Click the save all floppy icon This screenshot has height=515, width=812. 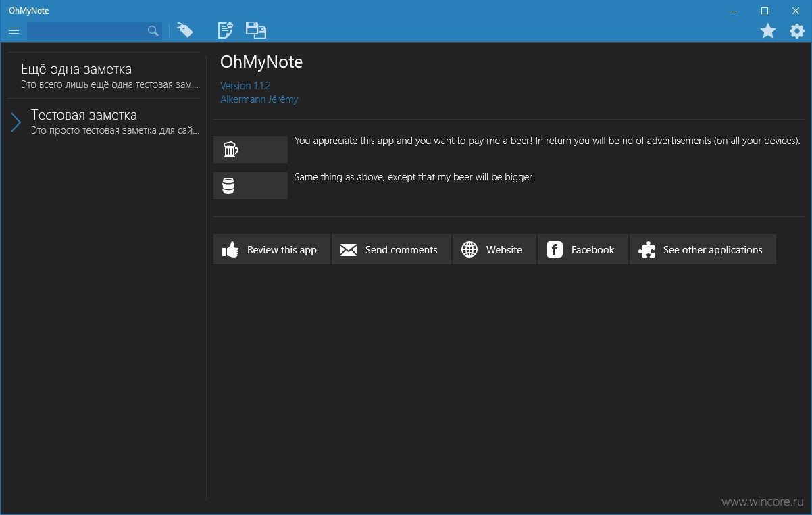point(256,30)
